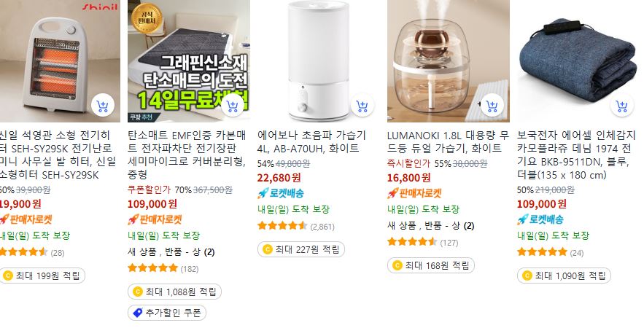644x328 pixels.
Task: Click the 판매자로켓 badge under 16,800원
Action: [414, 193]
